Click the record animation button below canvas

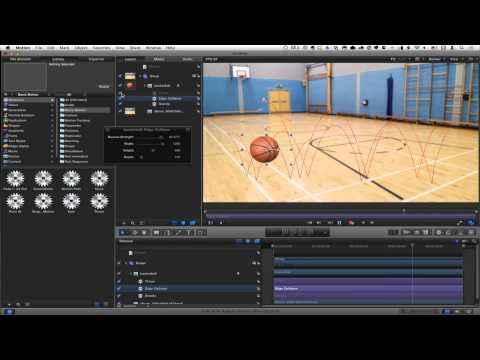(x=351, y=222)
